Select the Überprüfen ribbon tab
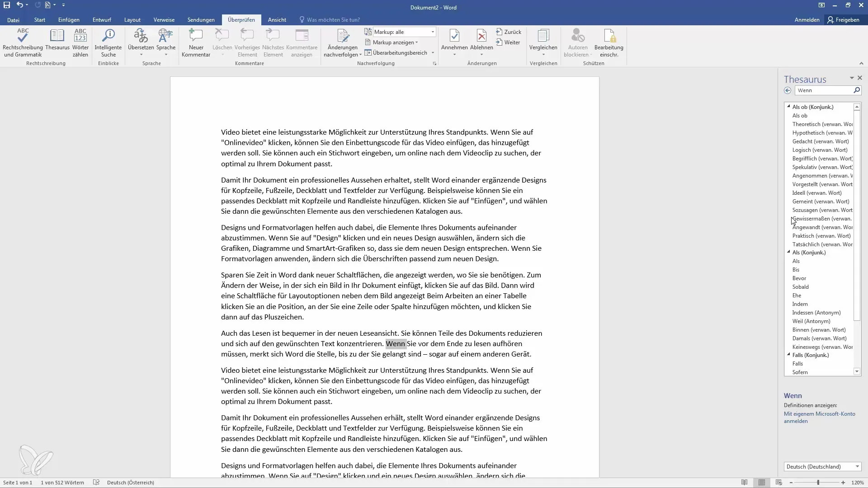This screenshot has height=488, width=868. (241, 20)
